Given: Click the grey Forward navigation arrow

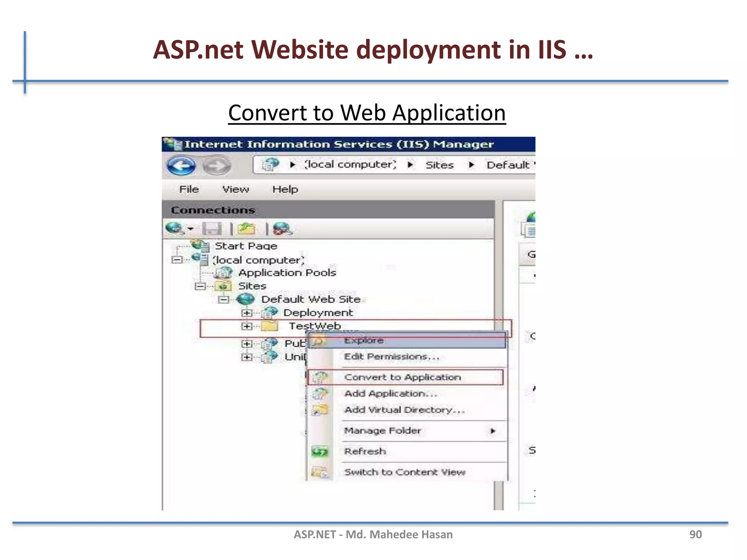Looking at the screenshot, I should (x=217, y=166).
